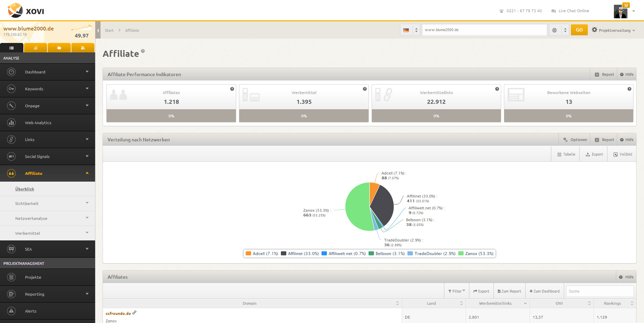The width and height of the screenshot is (644, 323).
Task: Switch to the chart sidebar tab
Action: 36,48
